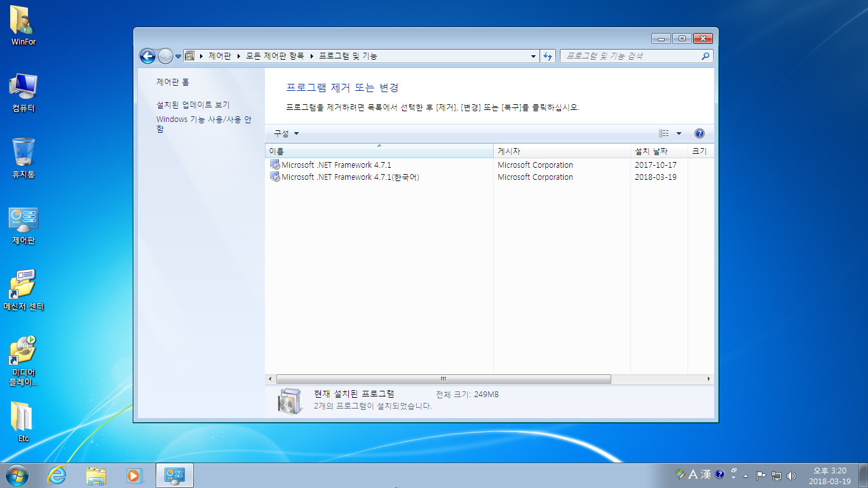Click the Windows Start button
The width and height of the screenshot is (868, 488).
coord(17,475)
